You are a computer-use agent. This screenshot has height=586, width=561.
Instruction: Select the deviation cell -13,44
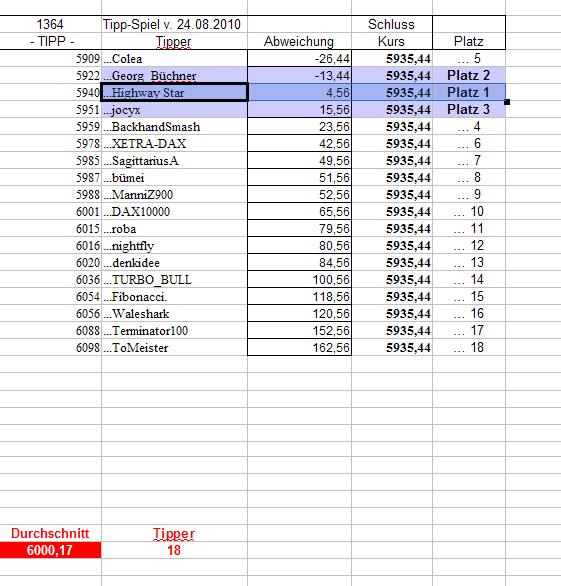click(299, 75)
